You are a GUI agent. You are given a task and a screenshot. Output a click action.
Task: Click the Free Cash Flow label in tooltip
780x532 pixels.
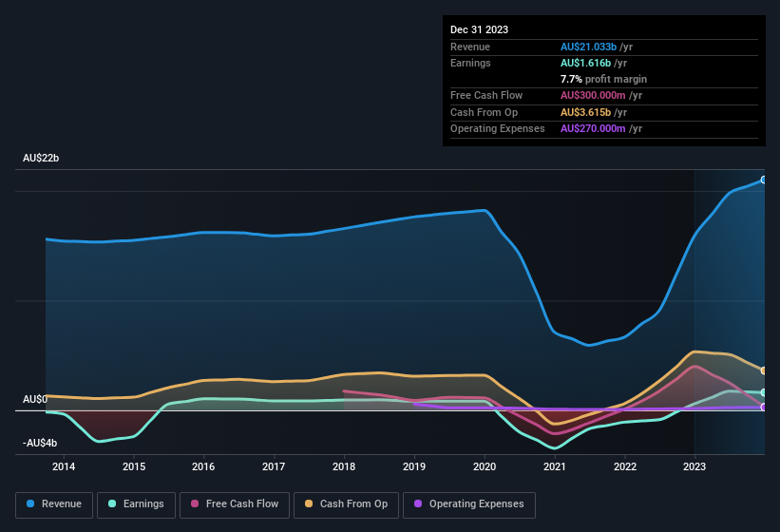[x=486, y=95]
